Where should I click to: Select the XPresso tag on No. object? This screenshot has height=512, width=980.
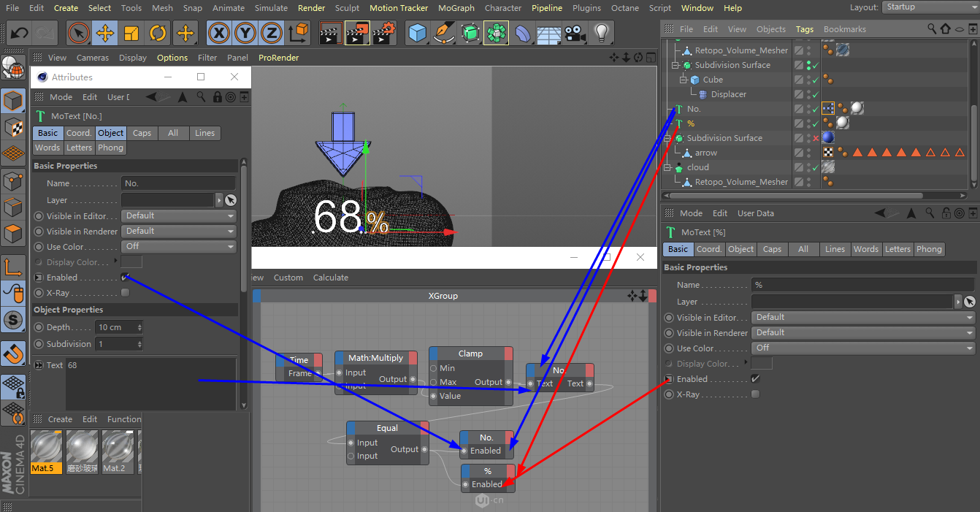(828, 109)
